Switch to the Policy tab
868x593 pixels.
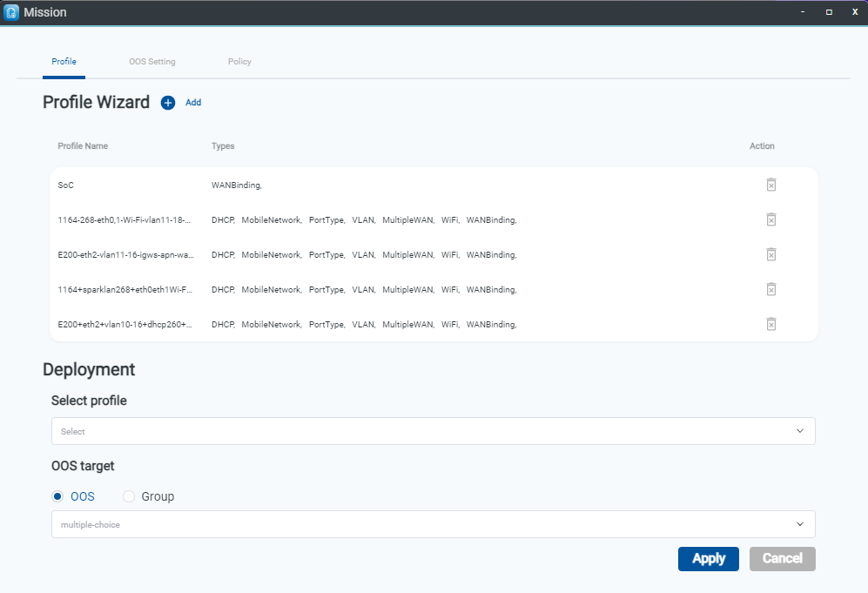pyautogui.click(x=239, y=62)
